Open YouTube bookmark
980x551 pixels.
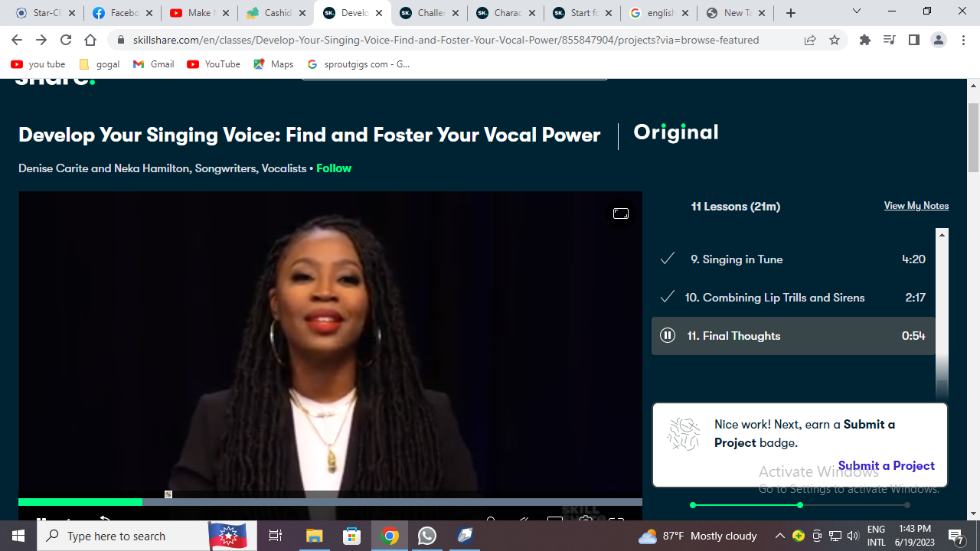click(x=214, y=64)
